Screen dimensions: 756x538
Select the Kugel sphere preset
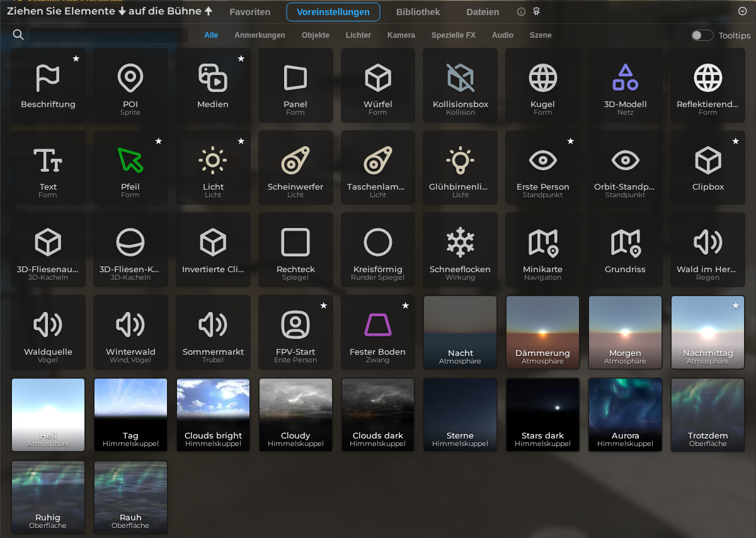pos(543,86)
